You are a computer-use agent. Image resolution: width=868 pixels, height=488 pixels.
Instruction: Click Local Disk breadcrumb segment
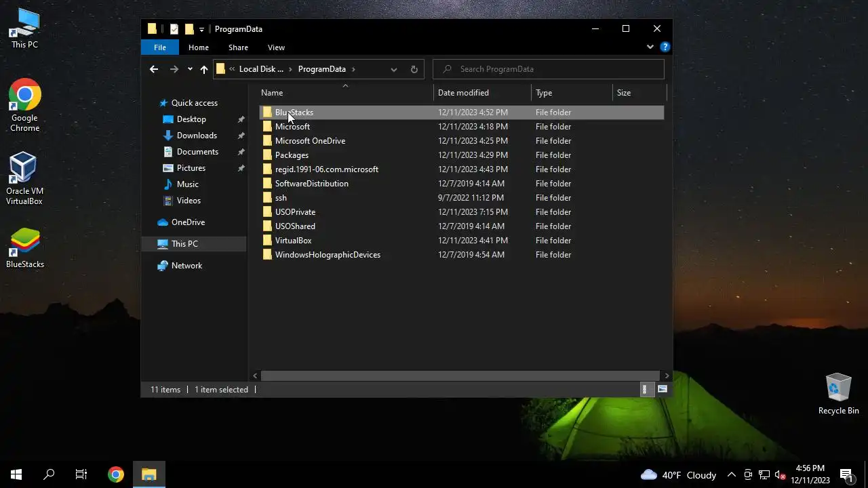pyautogui.click(x=261, y=69)
